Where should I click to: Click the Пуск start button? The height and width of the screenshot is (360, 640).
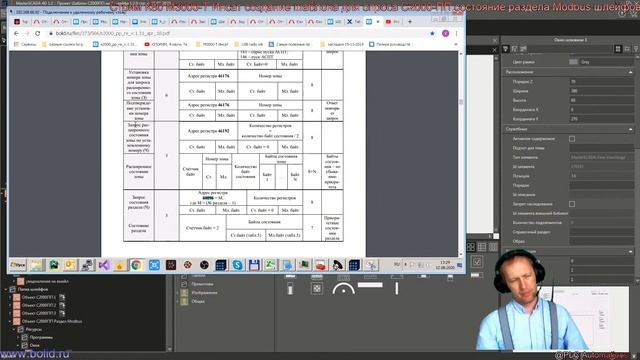tap(18, 265)
